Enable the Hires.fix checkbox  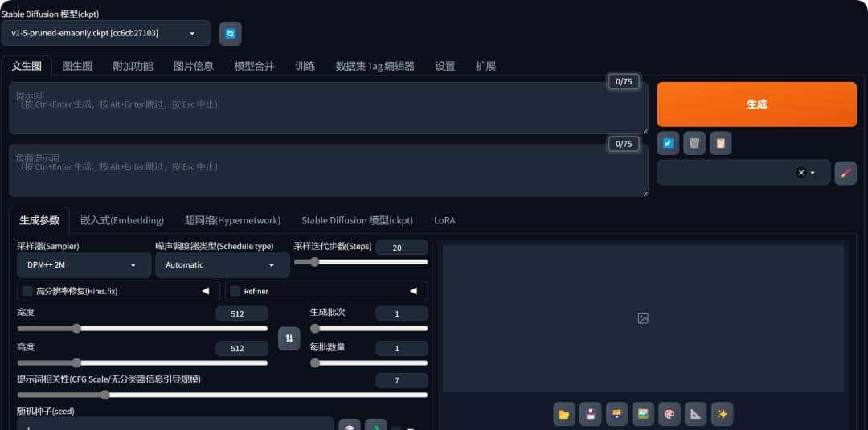coord(27,291)
